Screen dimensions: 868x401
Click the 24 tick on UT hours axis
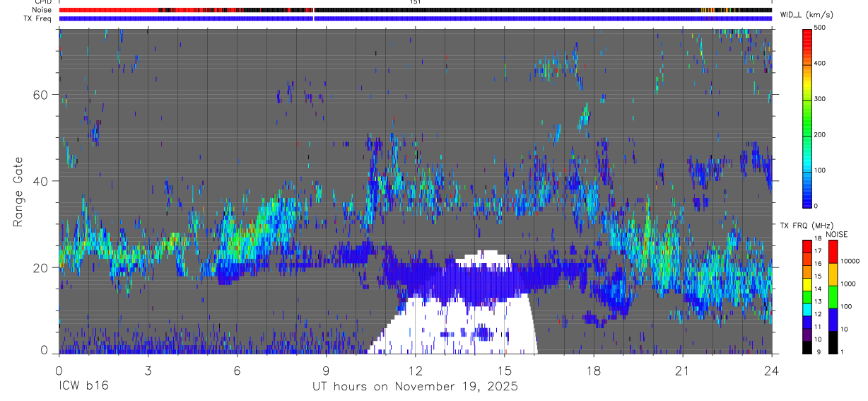[771, 371]
